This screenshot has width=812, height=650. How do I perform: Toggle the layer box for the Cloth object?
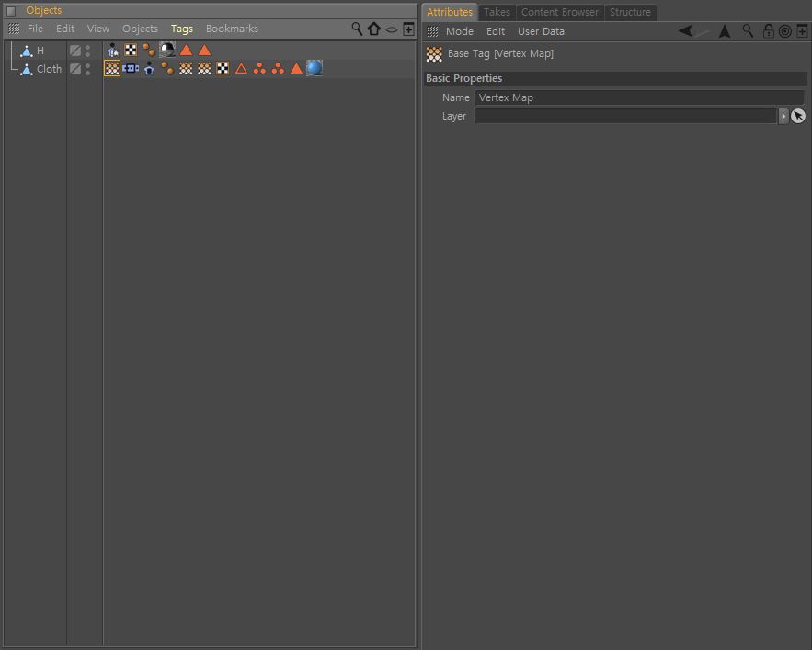click(75, 69)
